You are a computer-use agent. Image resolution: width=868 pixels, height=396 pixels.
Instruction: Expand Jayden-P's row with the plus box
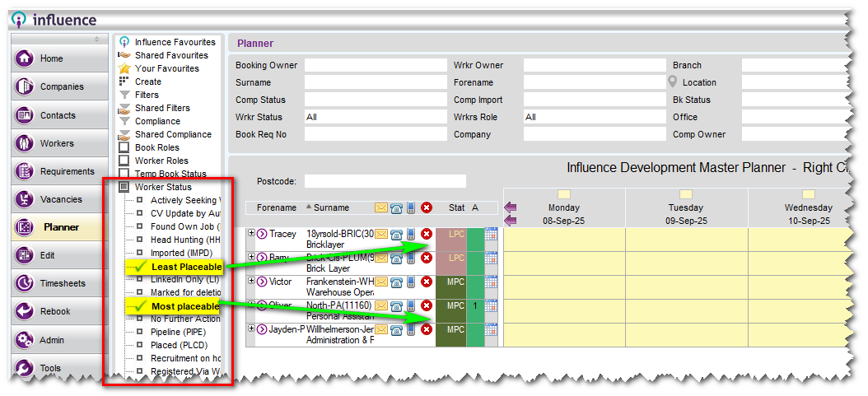(251, 328)
